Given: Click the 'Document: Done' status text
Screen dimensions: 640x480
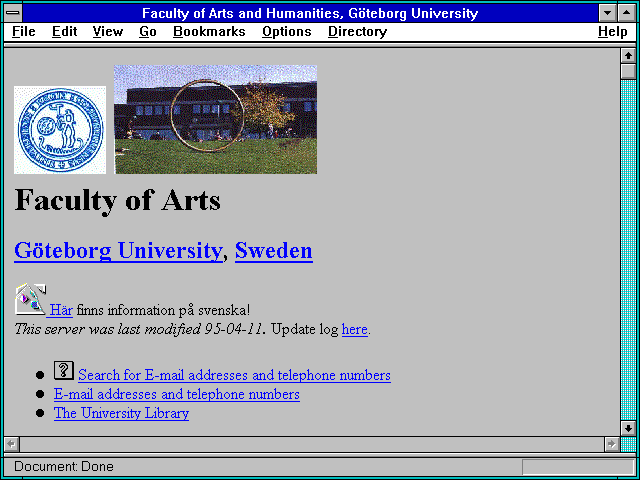Looking at the screenshot, I should click(x=64, y=466).
